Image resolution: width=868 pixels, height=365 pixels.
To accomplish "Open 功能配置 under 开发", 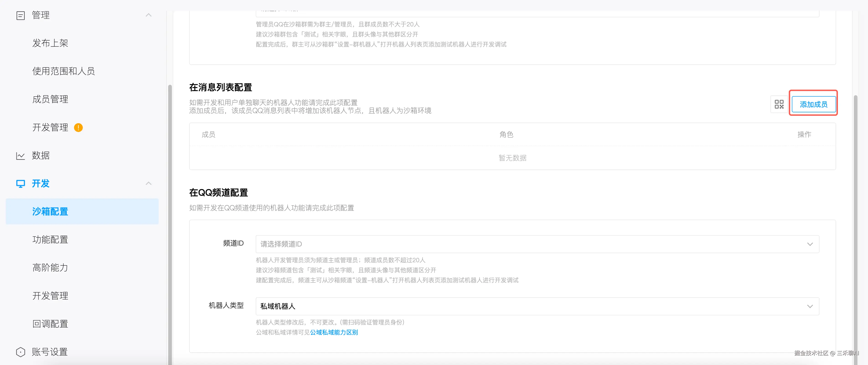I will [50, 240].
